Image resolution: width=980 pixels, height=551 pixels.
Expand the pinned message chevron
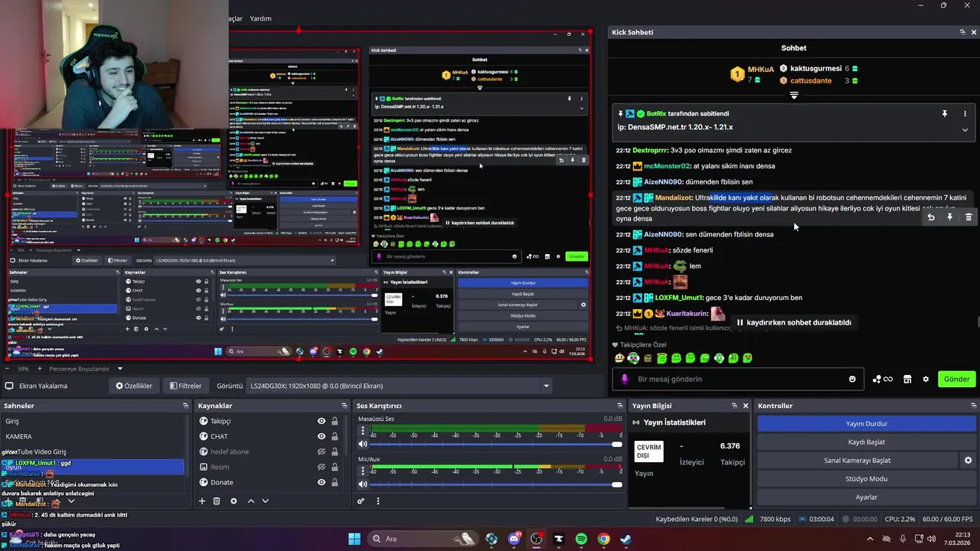965,130
